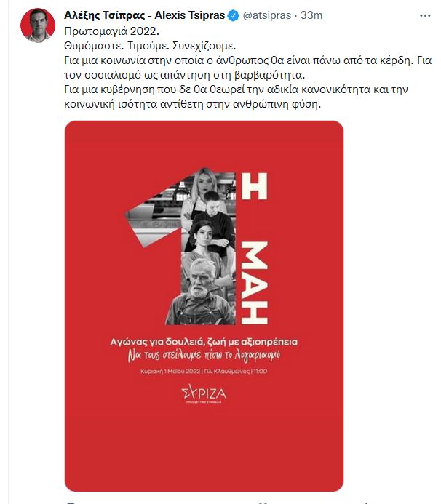Click the vertical ΜΑΗ lettering on the poster
The width and height of the screenshot is (441, 504).
[x=254, y=283]
